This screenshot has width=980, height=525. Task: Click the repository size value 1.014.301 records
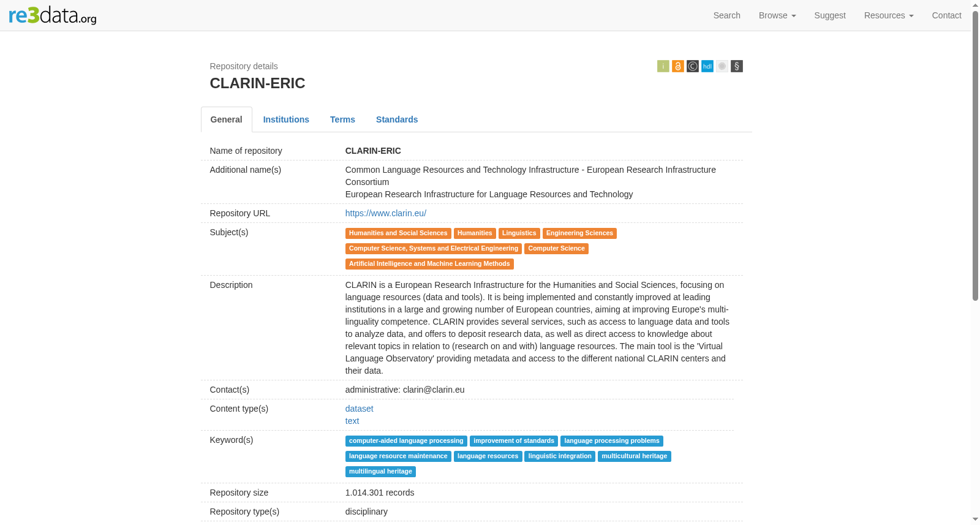click(x=380, y=493)
